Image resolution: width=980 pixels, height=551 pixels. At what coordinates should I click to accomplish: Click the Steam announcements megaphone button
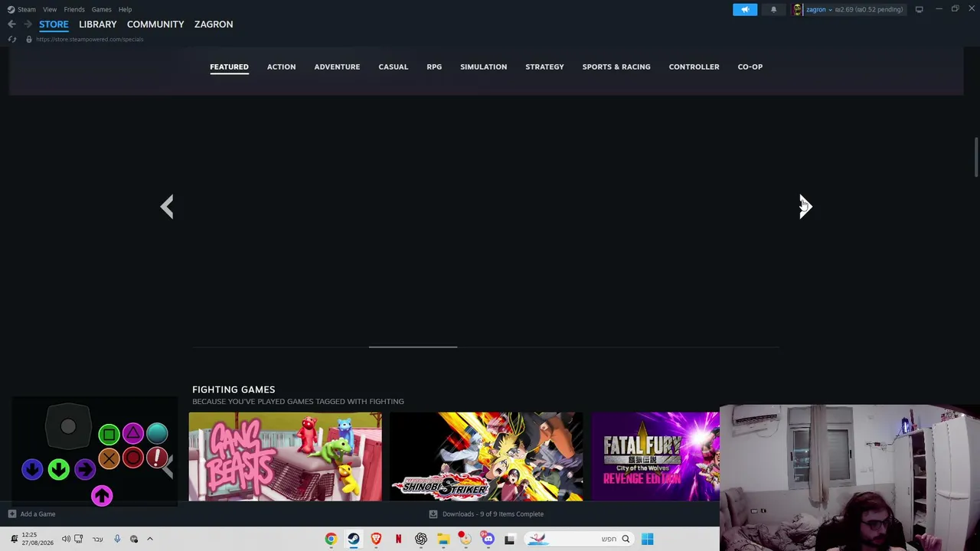(x=745, y=9)
